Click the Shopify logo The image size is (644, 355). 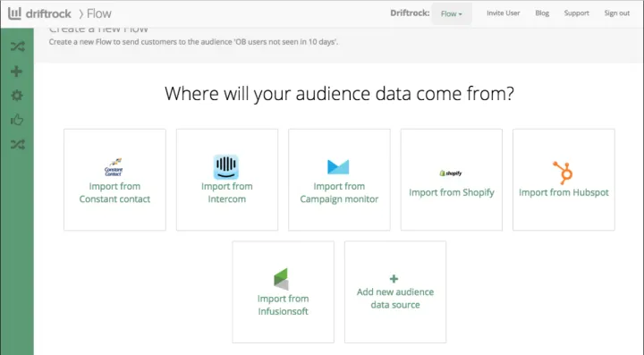coord(451,173)
